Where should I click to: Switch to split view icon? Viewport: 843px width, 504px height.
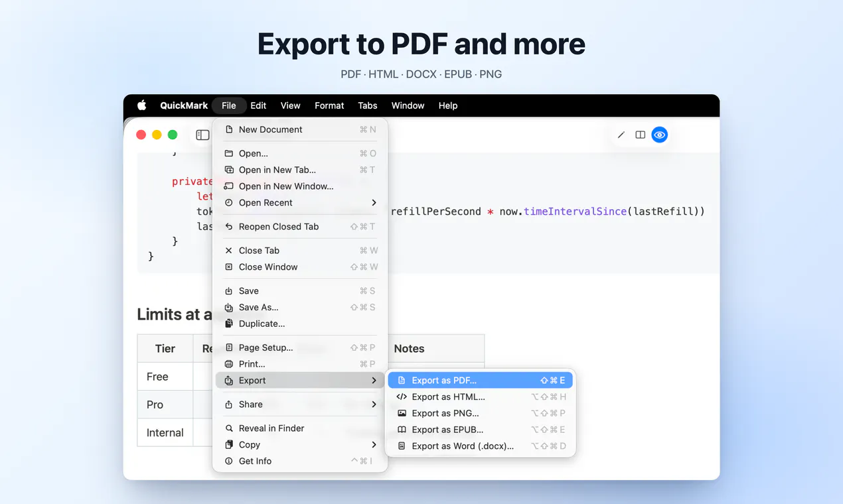tap(640, 135)
